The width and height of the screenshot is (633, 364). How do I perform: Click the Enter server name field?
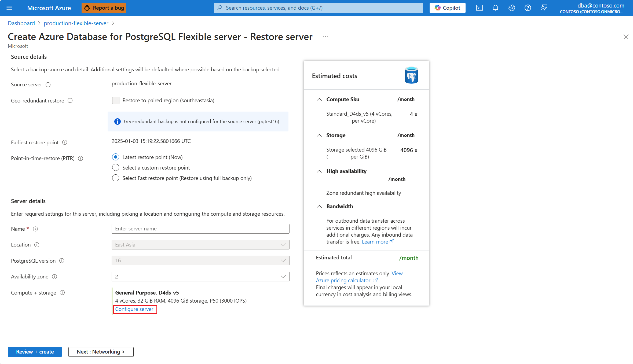point(200,229)
